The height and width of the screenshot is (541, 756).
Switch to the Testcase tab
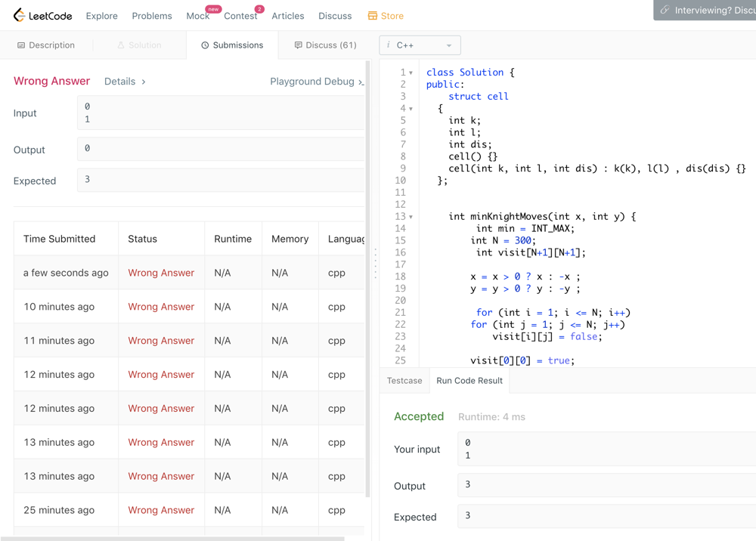point(404,381)
